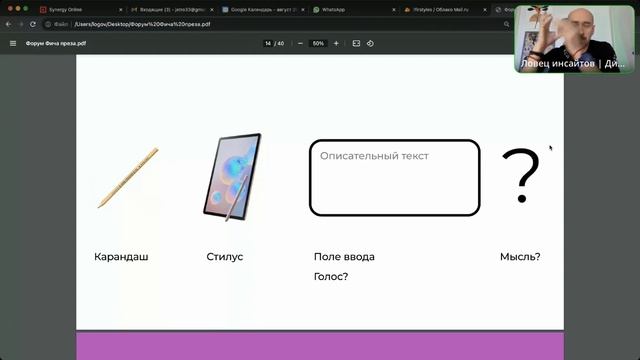Click the Карандаш label
Viewport: 640px width, 360px height.
click(x=121, y=257)
